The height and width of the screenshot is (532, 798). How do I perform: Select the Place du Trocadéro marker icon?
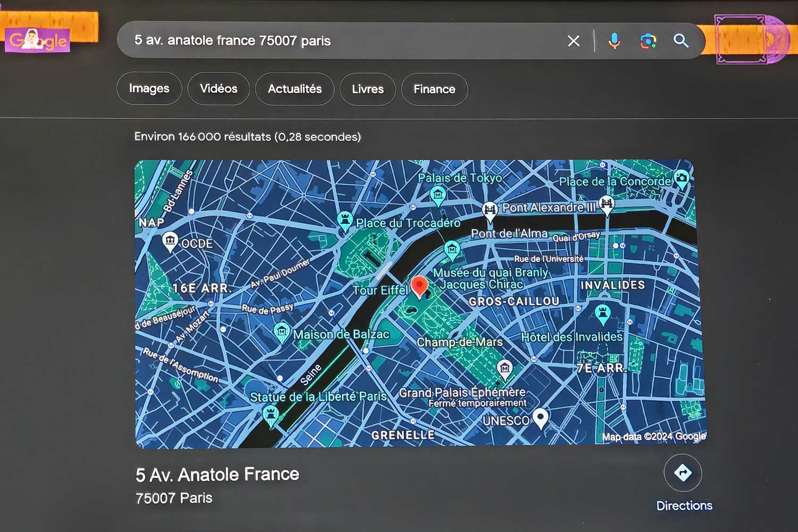(345, 221)
